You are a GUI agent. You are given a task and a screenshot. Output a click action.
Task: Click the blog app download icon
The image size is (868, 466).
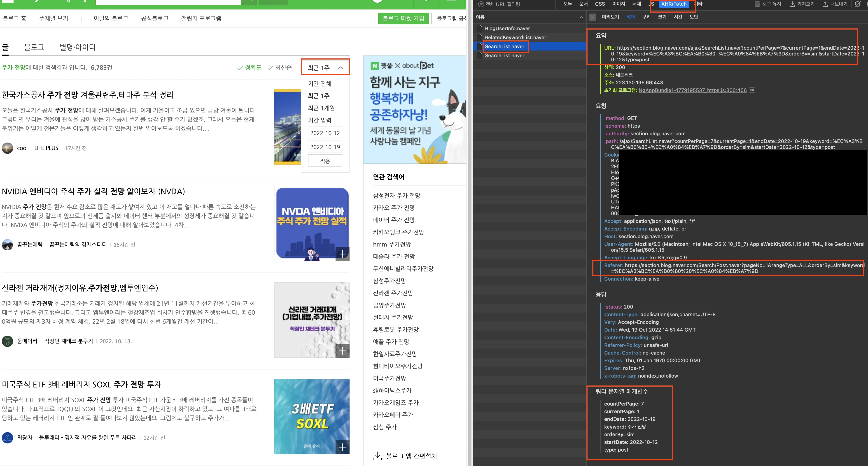[x=377, y=456]
